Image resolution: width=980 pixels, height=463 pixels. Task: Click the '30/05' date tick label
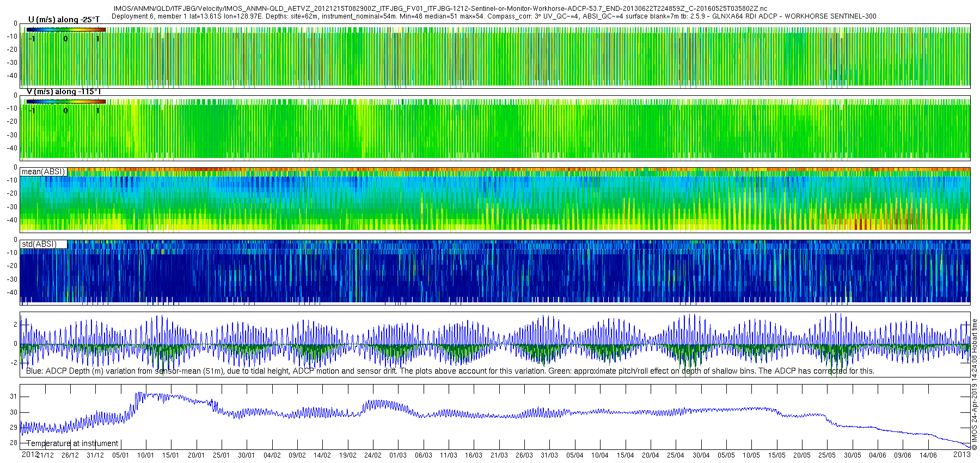pos(853,455)
